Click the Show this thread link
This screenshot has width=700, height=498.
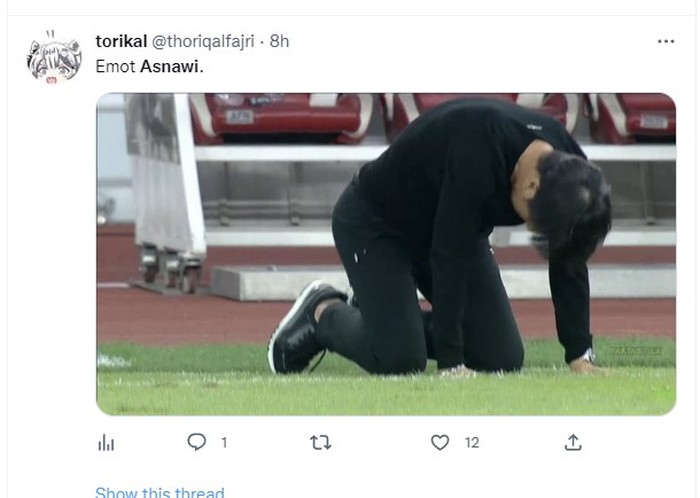tap(160, 492)
